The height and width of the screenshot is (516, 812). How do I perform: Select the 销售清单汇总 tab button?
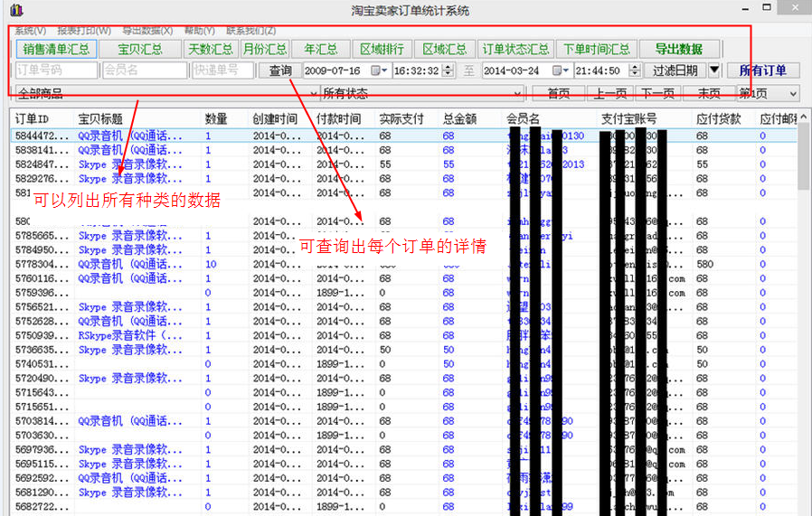point(56,49)
